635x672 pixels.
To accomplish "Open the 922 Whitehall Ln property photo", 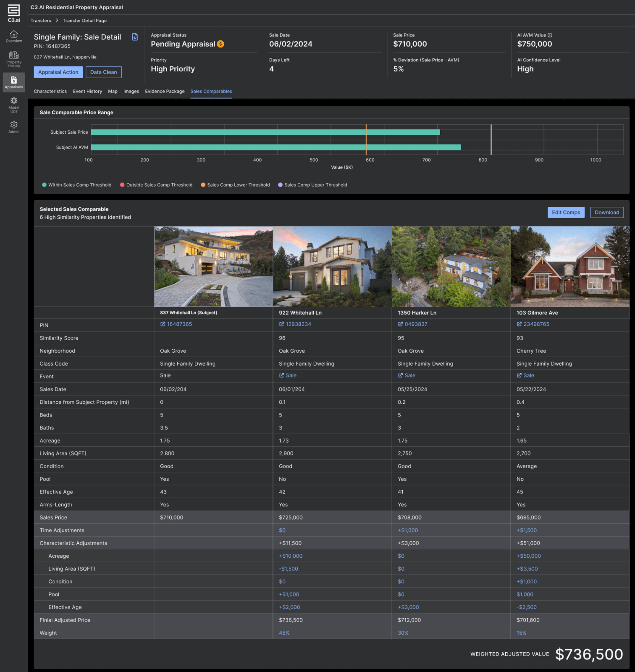I will point(332,267).
